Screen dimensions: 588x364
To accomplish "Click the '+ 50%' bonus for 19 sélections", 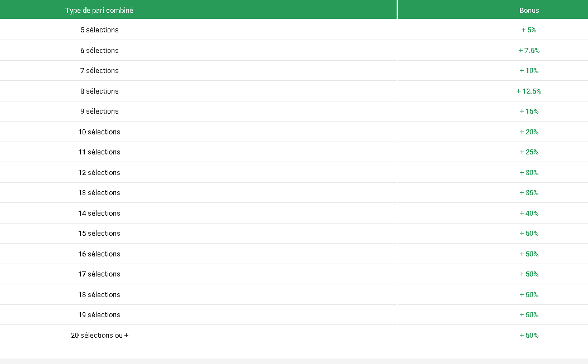I will [529, 314].
